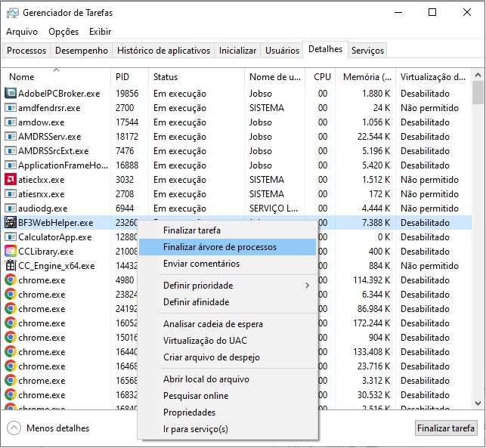Screen dimensions: 486x448
Task: Choose Finalizar tarefa in context menu
Action: pyautogui.click(x=228, y=230)
